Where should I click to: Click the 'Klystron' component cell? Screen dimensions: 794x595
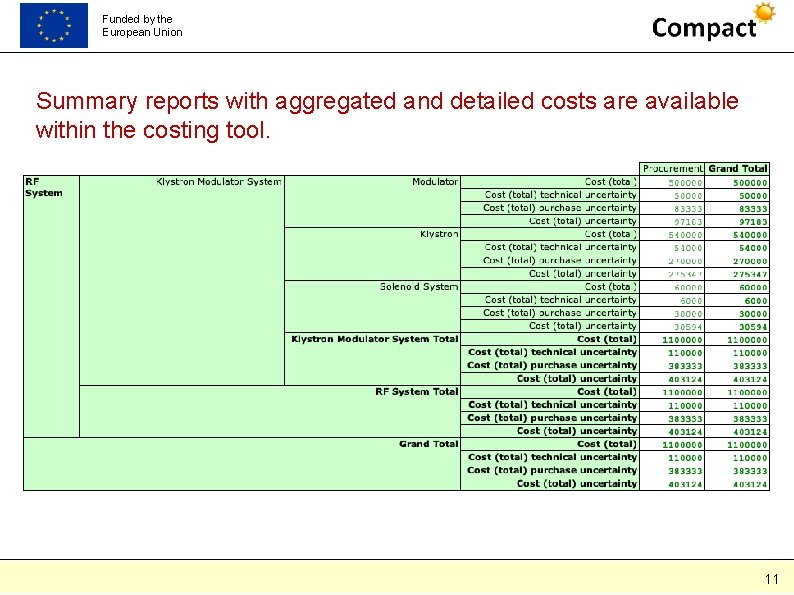point(373,254)
